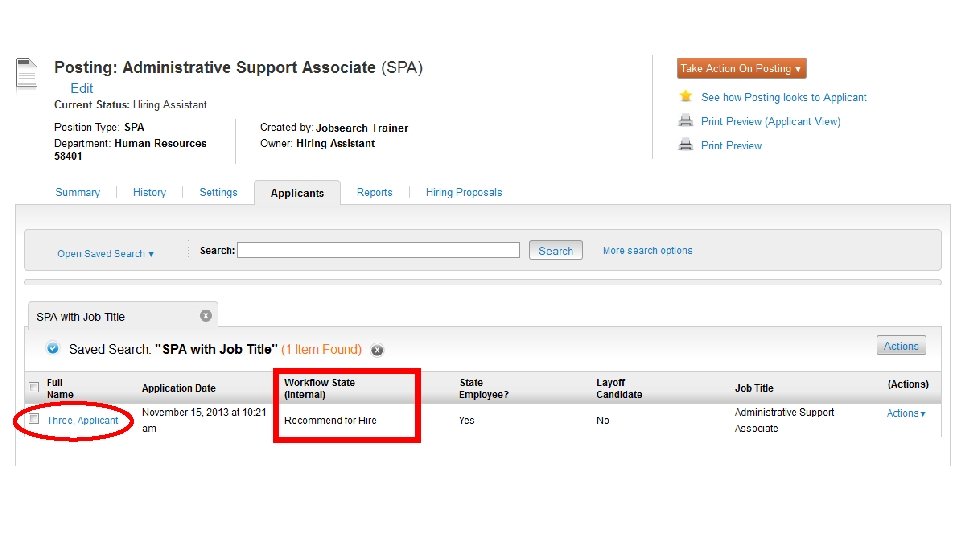Open the Hiring Proposals tab
The image size is (960, 540).
[463, 192]
